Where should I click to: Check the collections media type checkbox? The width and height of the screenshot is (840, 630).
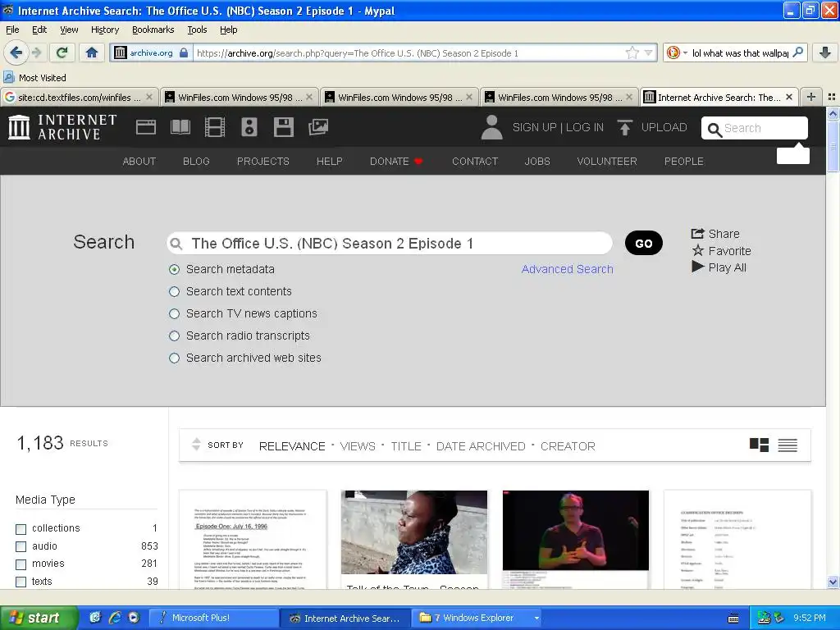point(21,529)
